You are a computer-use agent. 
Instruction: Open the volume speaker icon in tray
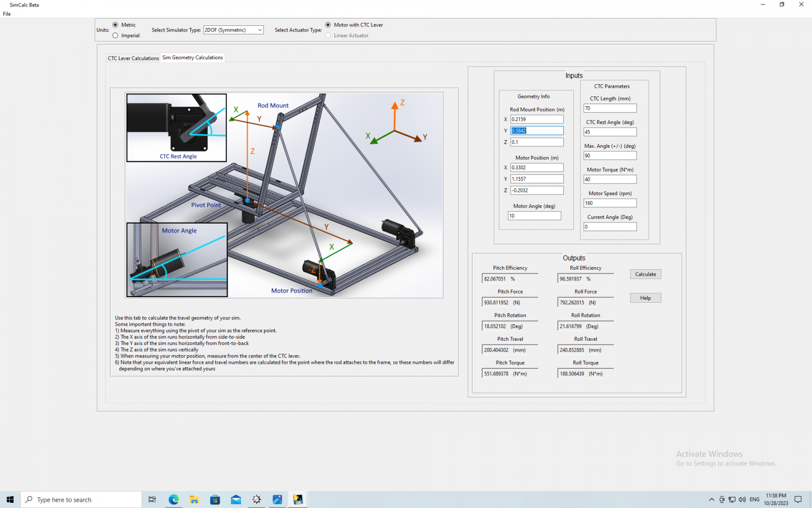(x=742, y=500)
